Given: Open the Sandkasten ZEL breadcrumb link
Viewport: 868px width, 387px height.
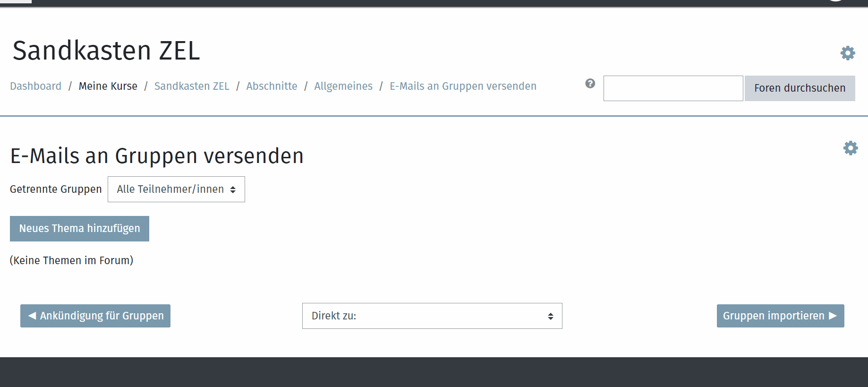Looking at the screenshot, I should [x=192, y=86].
